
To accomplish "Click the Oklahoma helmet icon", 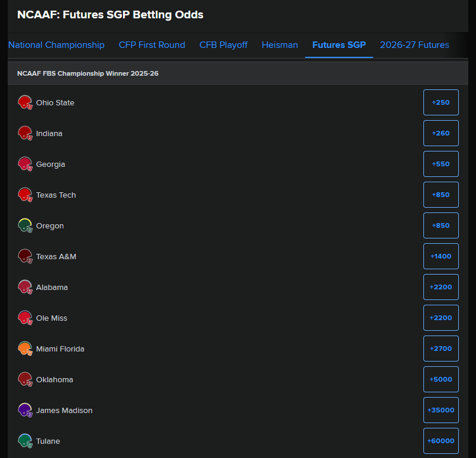I will [x=25, y=379].
